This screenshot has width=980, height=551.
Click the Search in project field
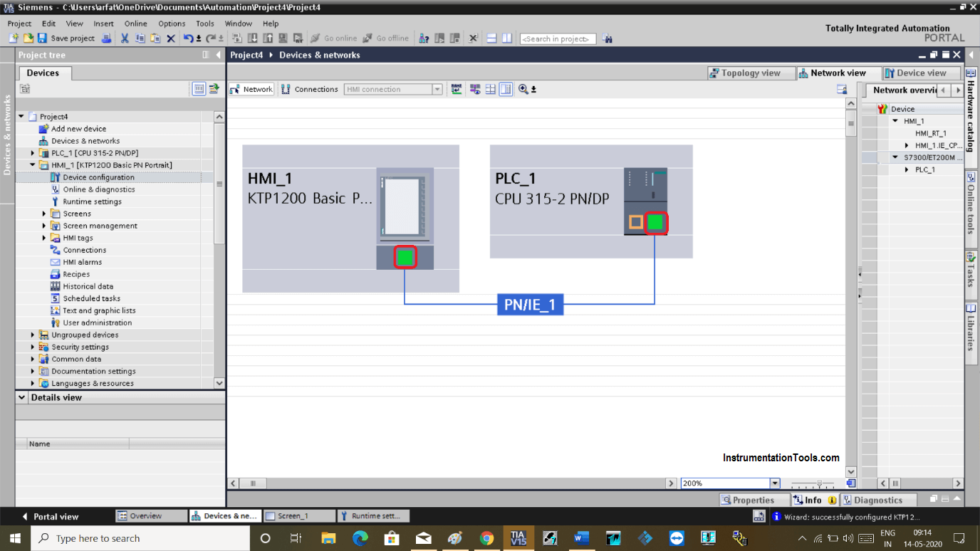(558, 38)
